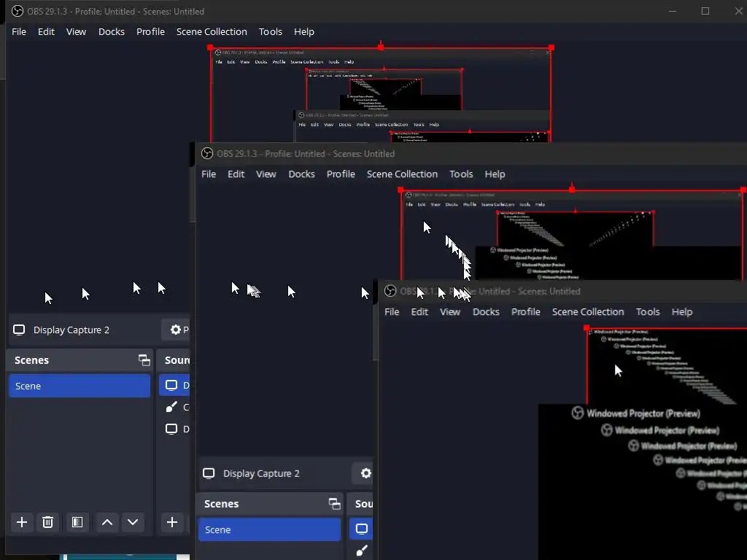This screenshot has width=747, height=560.
Task: Open File menu in the main OBS window
Action: click(x=19, y=31)
